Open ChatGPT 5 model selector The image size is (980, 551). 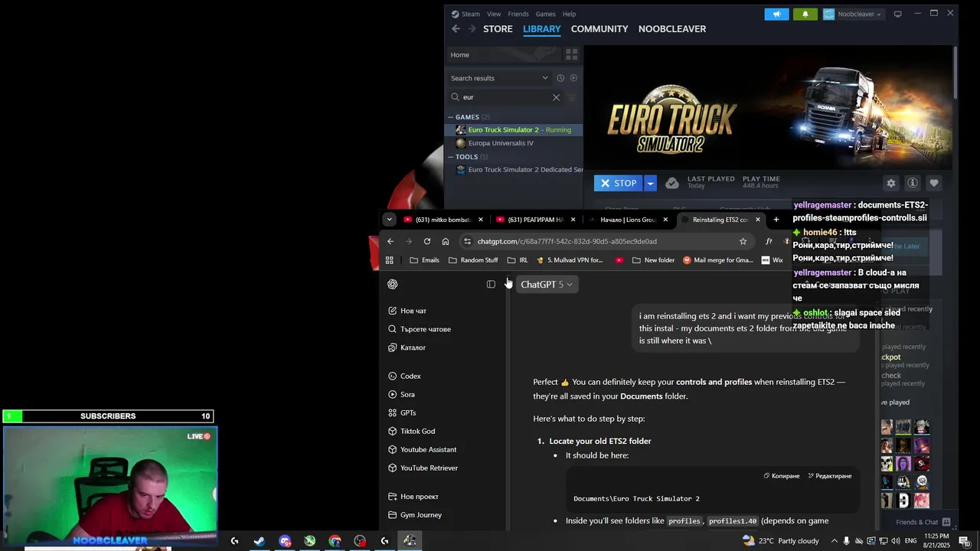pyautogui.click(x=546, y=284)
